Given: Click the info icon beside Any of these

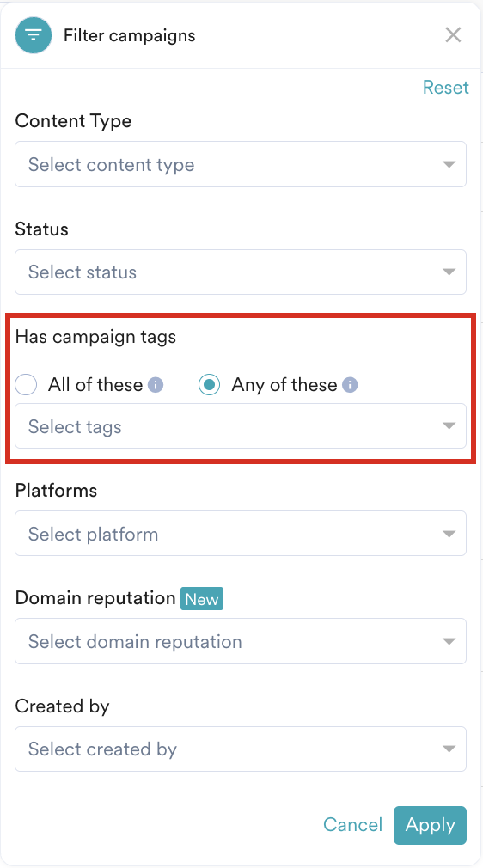Looking at the screenshot, I should [x=350, y=385].
